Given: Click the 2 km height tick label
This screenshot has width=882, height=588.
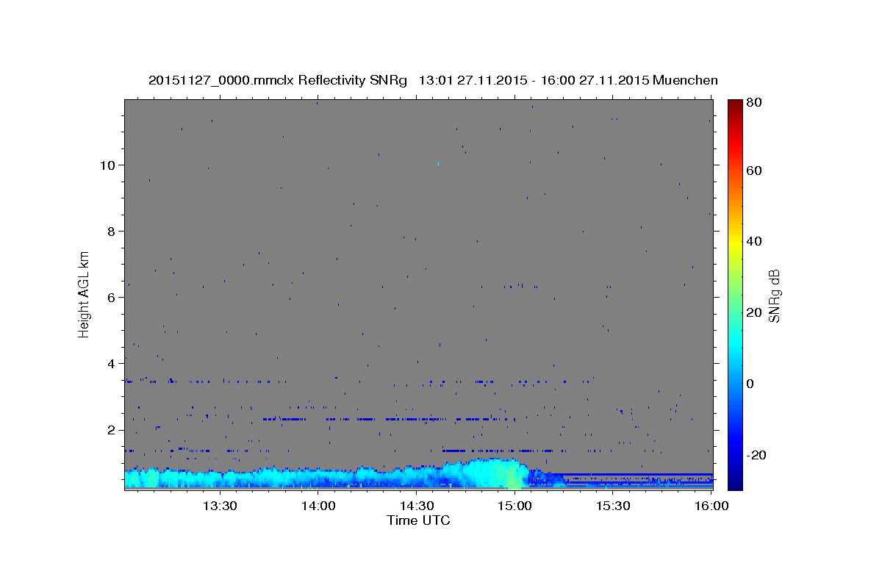Looking at the screenshot, I should [x=113, y=430].
